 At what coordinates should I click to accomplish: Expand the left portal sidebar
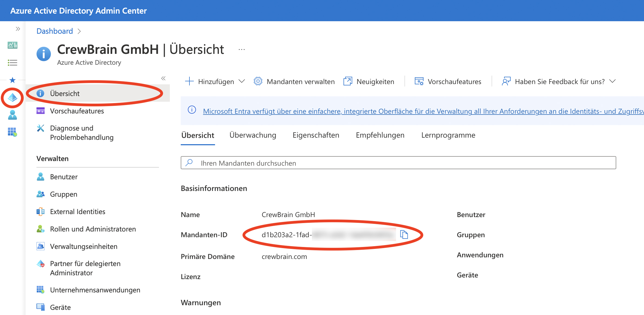[x=18, y=29]
